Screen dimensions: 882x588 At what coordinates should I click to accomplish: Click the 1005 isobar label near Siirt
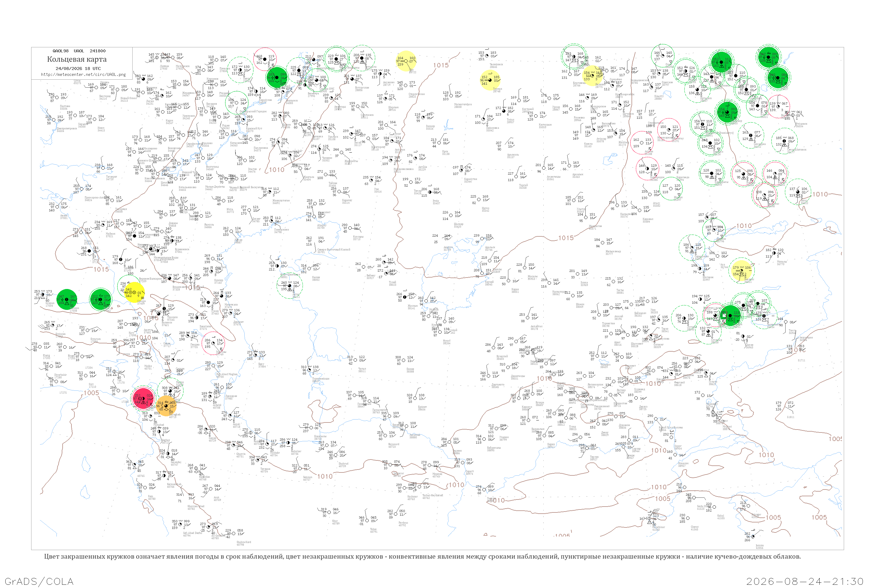[91, 393]
